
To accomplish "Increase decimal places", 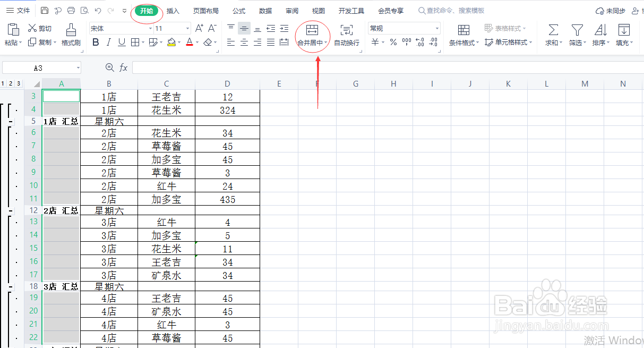I will (420, 42).
